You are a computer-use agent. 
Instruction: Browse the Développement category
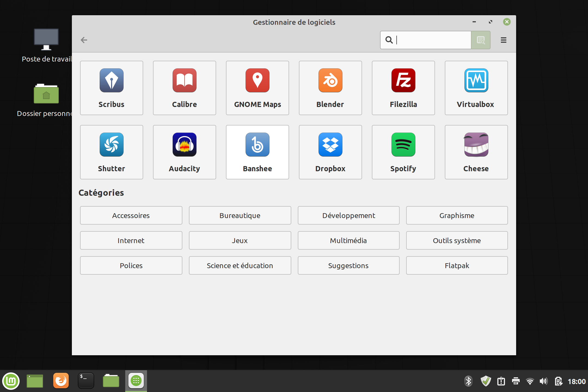coord(348,215)
